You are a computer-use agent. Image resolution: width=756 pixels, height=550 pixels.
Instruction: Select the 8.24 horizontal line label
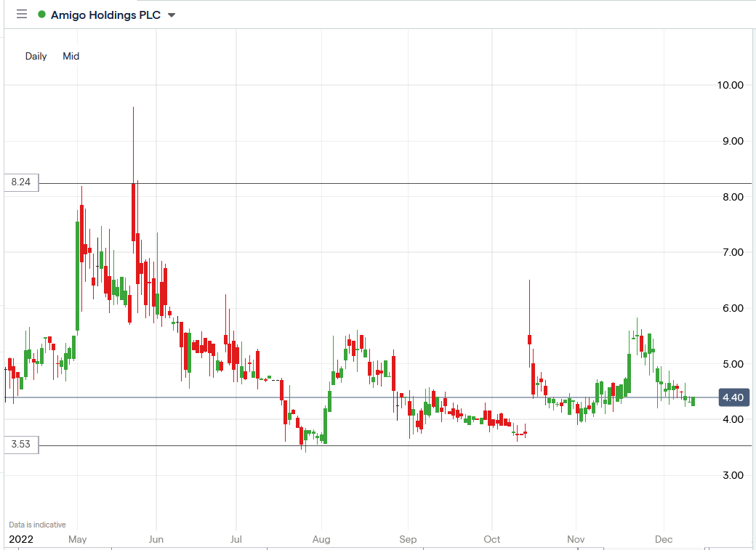(21, 182)
